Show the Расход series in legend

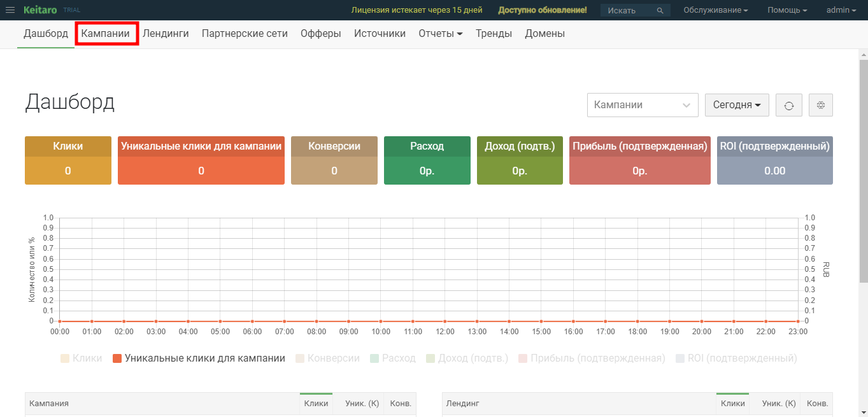click(x=392, y=358)
